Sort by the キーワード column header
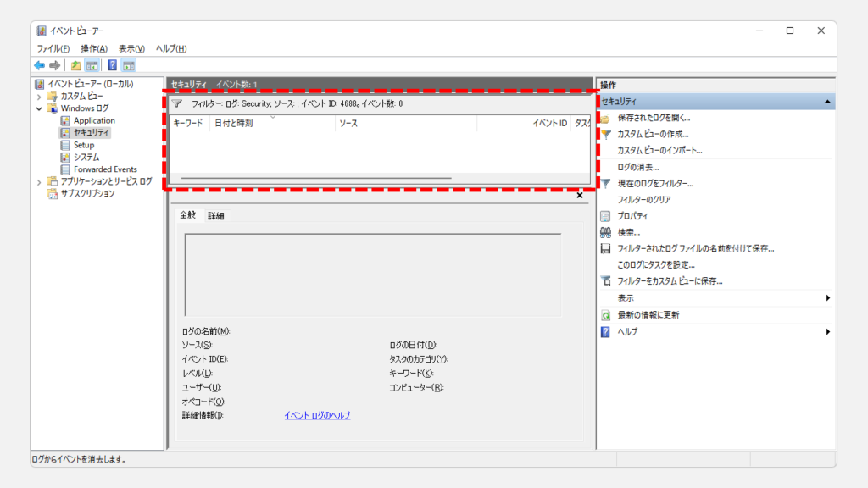868x488 pixels. pos(189,123)
